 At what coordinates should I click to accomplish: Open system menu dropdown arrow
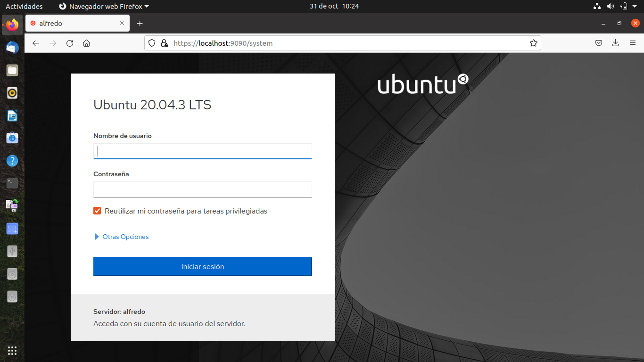(x=634, y=6)
